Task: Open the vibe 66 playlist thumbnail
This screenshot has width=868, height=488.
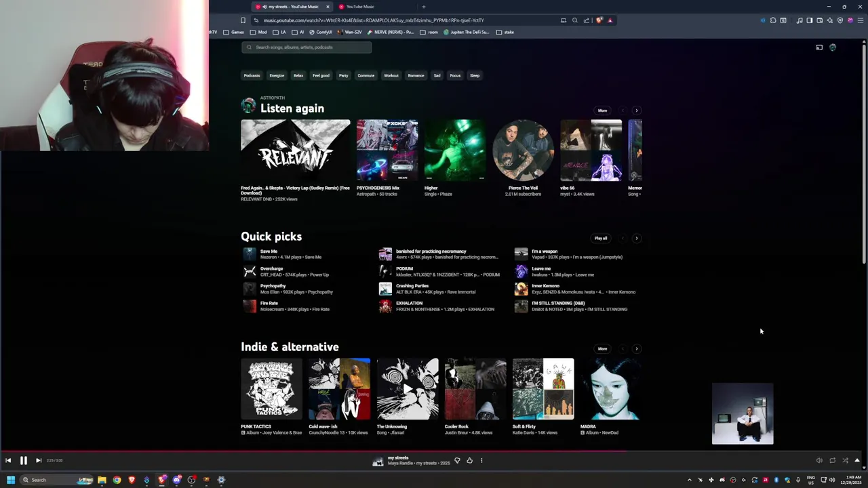Action: pos(591,150)
